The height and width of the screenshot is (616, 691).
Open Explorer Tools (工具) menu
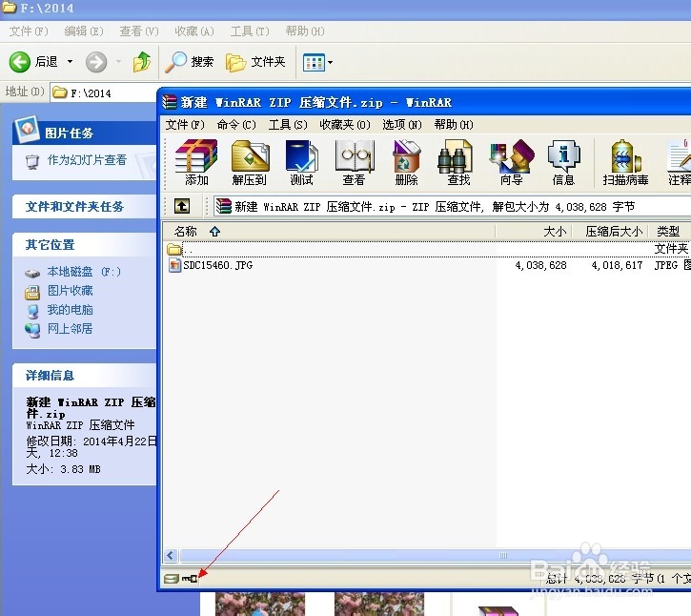250,31
